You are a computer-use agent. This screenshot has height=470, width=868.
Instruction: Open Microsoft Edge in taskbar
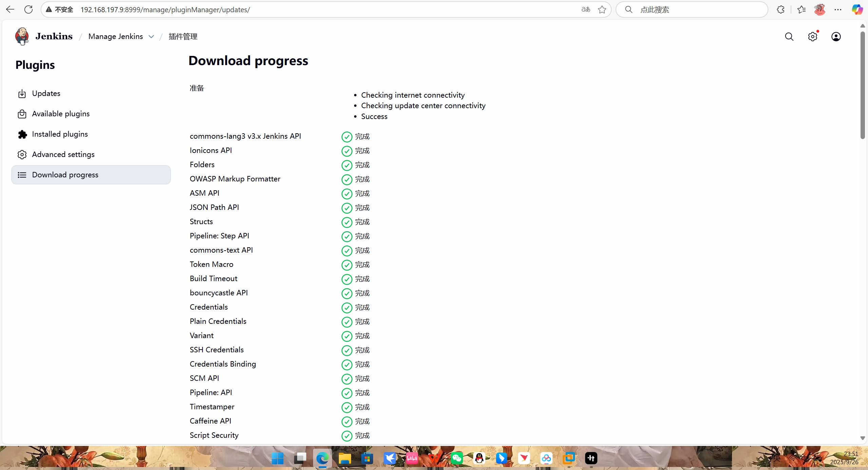(322, 458)
